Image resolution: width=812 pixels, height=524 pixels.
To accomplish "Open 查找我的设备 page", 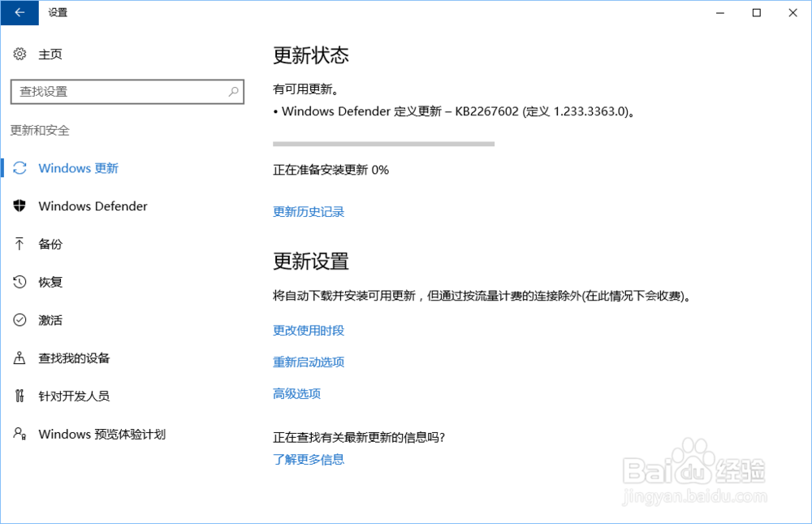I will tap(74, 358).
